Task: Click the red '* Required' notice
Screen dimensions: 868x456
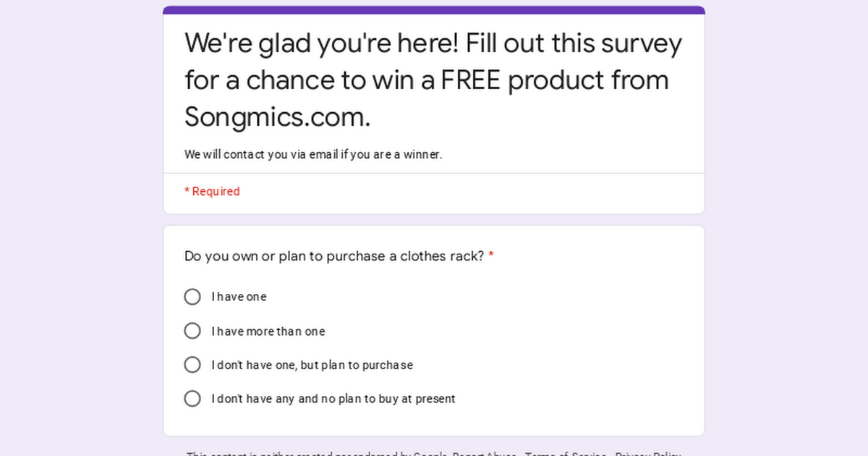Action: click(x=212, y=191)
